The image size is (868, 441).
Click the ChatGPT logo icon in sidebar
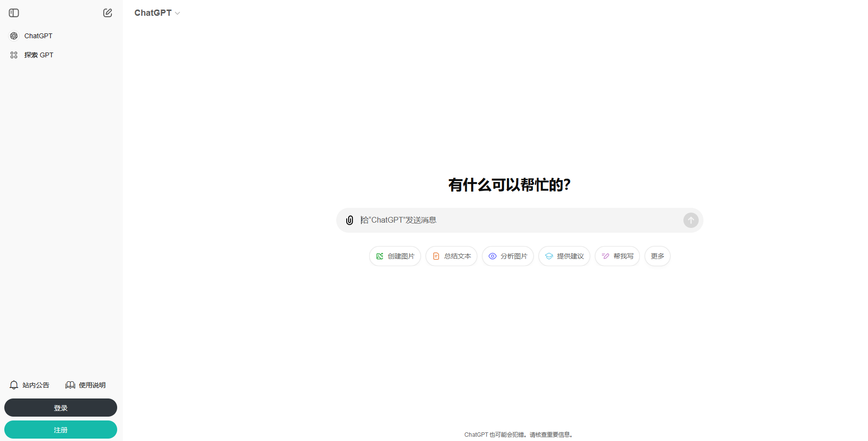click(13, 35)
